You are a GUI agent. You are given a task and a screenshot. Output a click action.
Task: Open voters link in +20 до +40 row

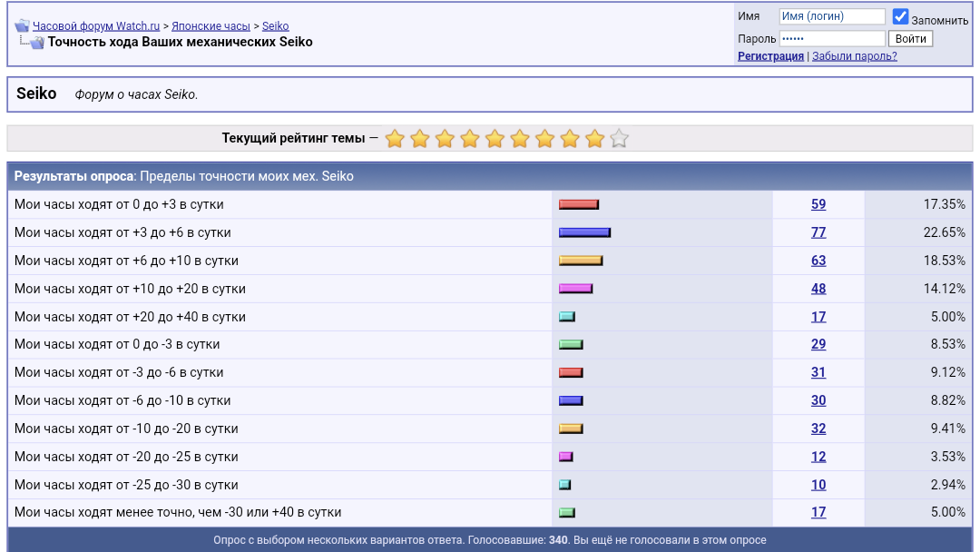(818, 317)
